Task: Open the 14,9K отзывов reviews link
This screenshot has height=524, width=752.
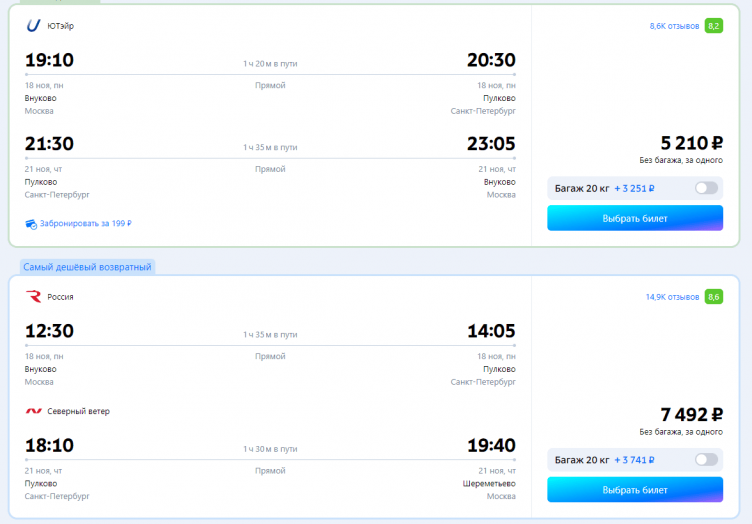Action: point(672,297)
